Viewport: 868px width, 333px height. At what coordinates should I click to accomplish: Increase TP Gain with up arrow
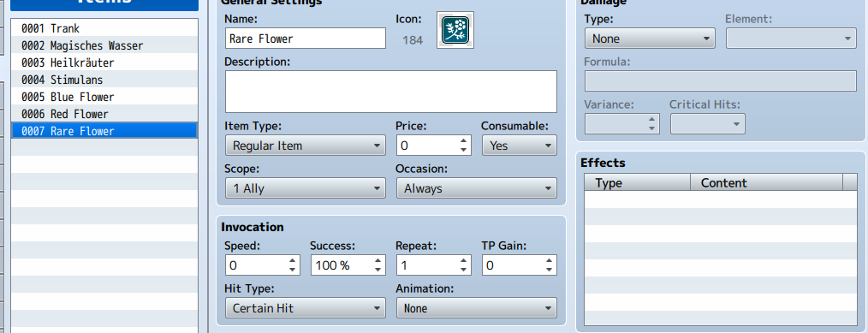[550, 260]
